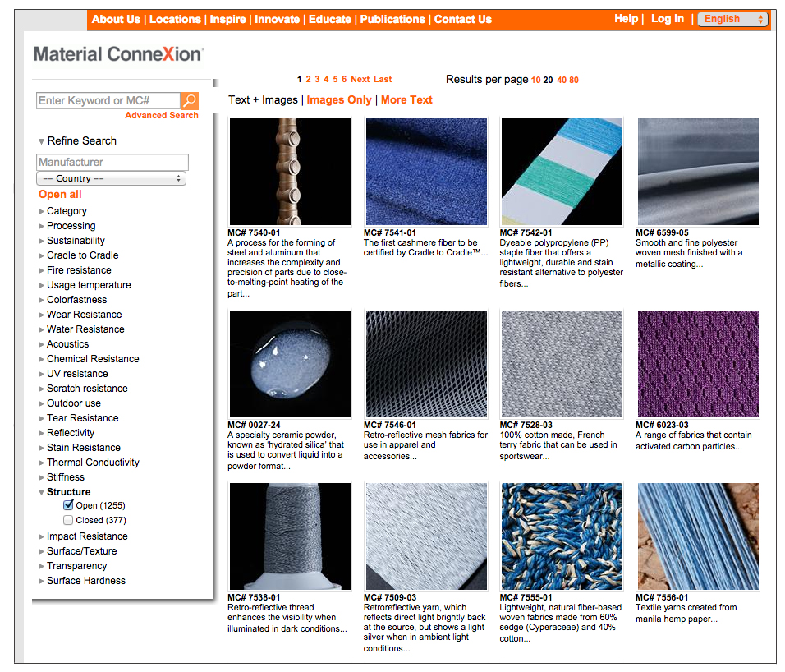Image resolution: width=785 pixels, height=672 pixels.
Task: Expand the Fire resistance filter
Action: point(79,270)
